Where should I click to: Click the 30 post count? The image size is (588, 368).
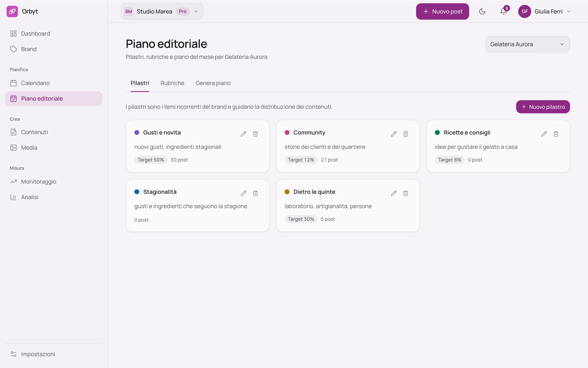click(179, 160)
